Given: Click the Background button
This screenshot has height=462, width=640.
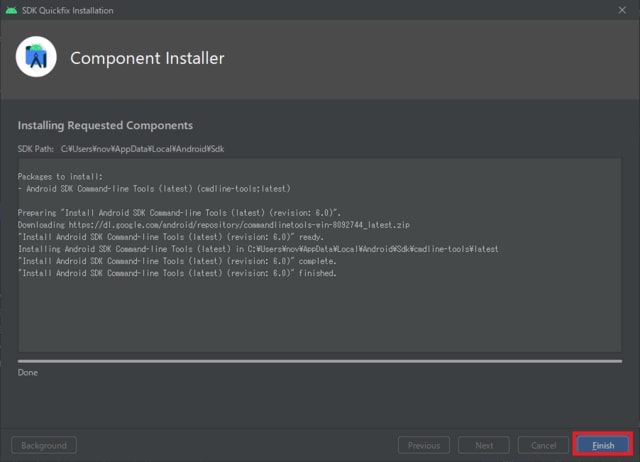Looking at the screenshot, I should (43, 445).
